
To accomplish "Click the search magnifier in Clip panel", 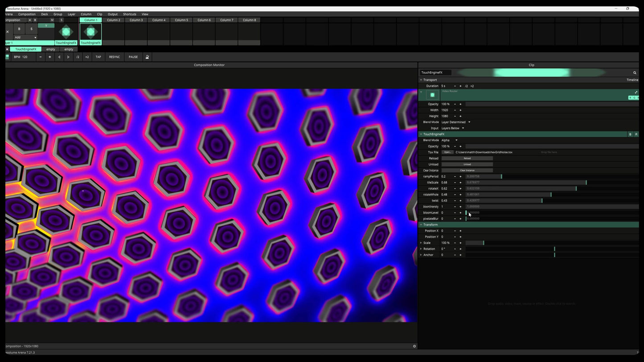I will coord(635,73).
